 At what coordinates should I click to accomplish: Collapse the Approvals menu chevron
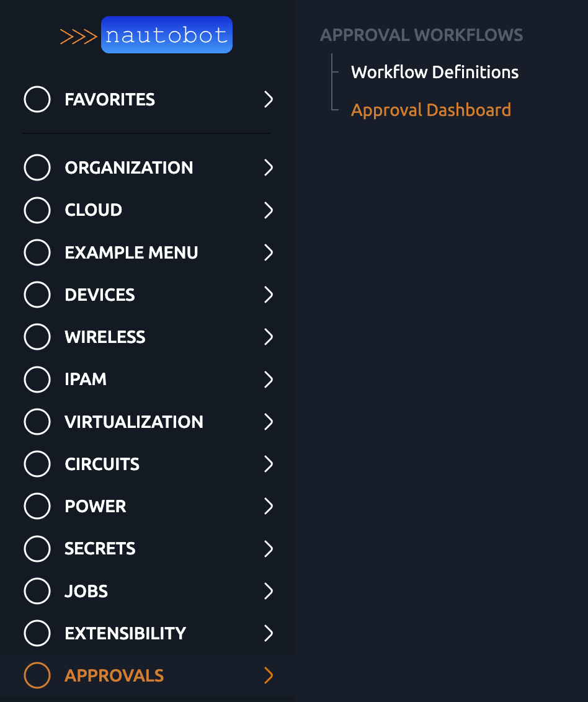coord(269,675)
